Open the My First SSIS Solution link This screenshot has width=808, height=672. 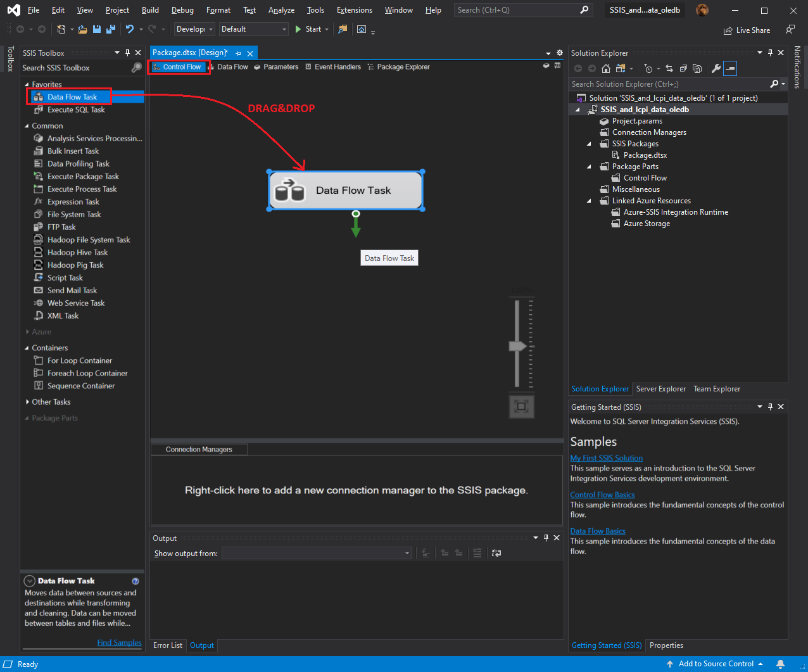607,458
